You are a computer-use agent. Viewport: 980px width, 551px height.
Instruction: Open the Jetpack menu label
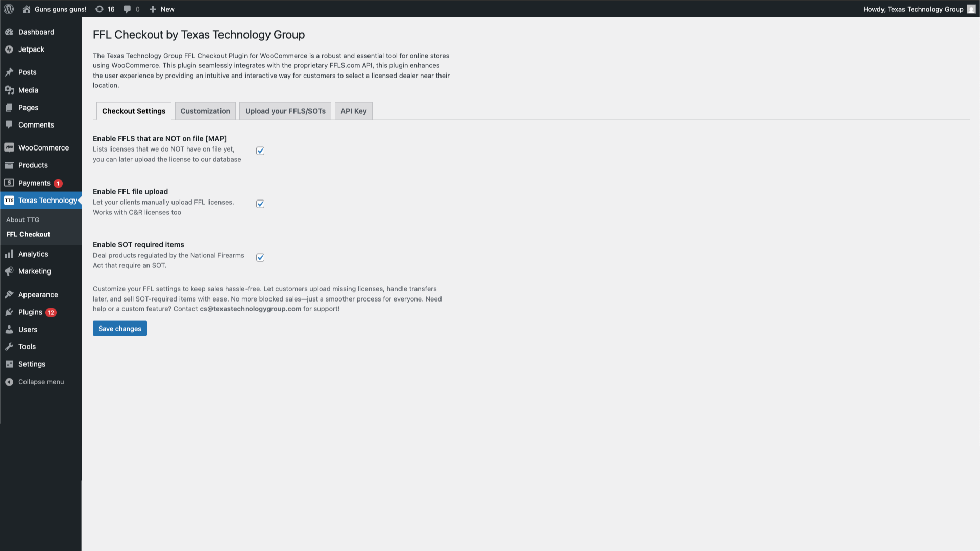coord(32,49)
